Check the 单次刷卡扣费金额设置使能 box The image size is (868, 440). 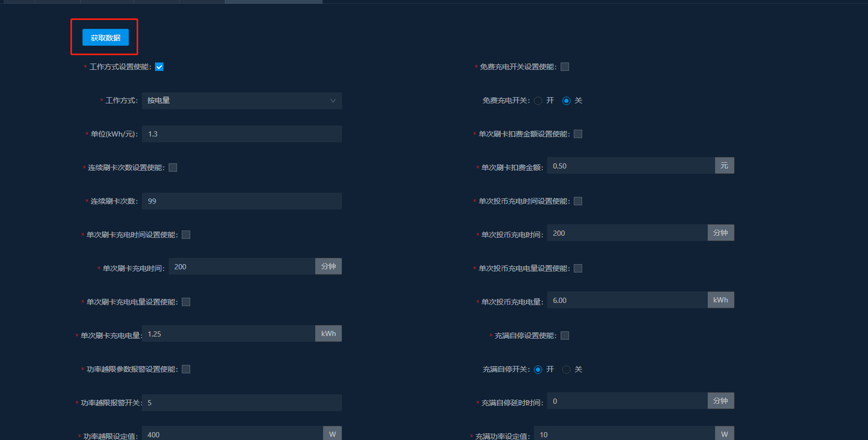pyautogui.click(x=578, y=134)
